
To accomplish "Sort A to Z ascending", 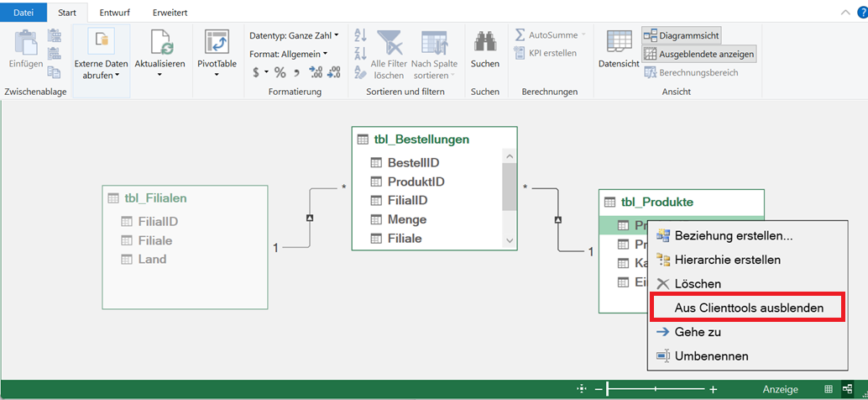I will (360, 35).
